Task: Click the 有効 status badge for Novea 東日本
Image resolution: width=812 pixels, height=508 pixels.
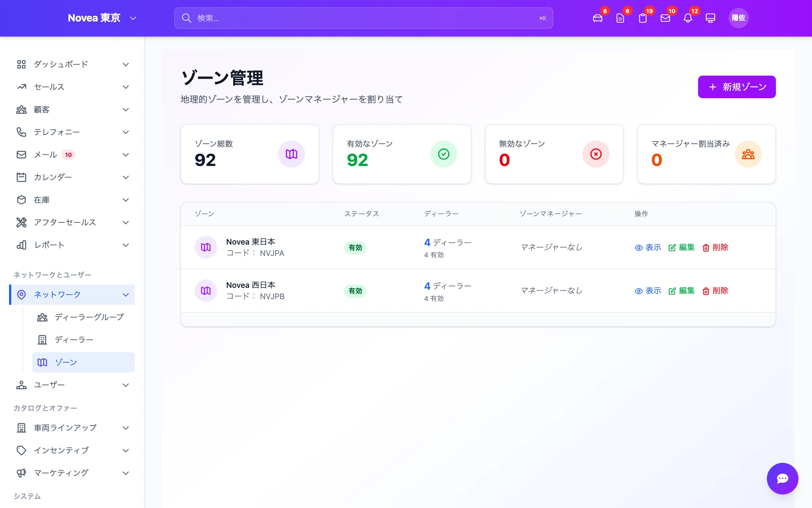Action: pyautogui.click(x=355, y=248)
